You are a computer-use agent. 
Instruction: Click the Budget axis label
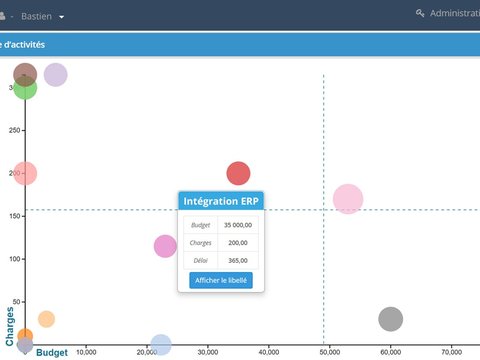click(52, 353)
